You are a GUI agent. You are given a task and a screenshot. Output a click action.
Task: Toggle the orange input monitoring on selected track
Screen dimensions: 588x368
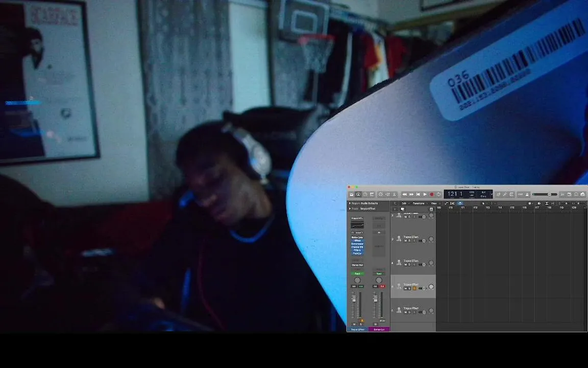coord(414,288)
